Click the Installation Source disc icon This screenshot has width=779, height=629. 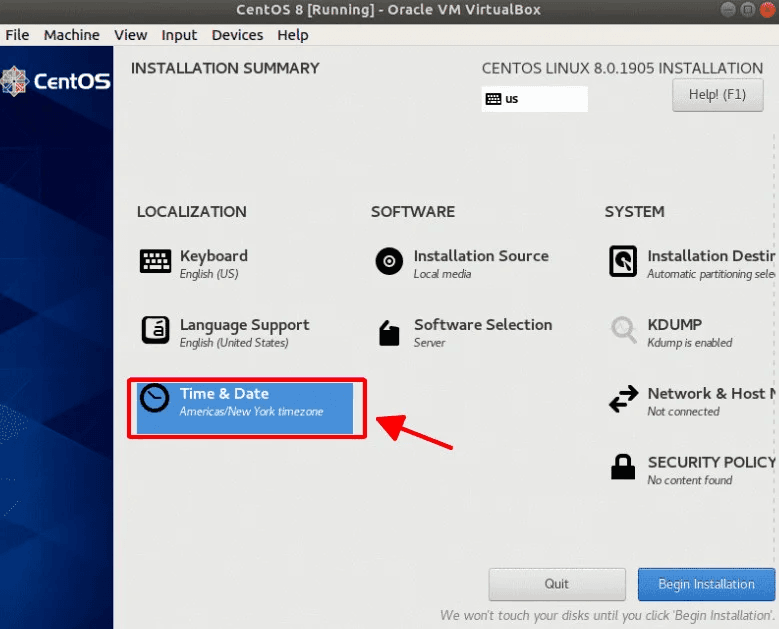point(389,261)
